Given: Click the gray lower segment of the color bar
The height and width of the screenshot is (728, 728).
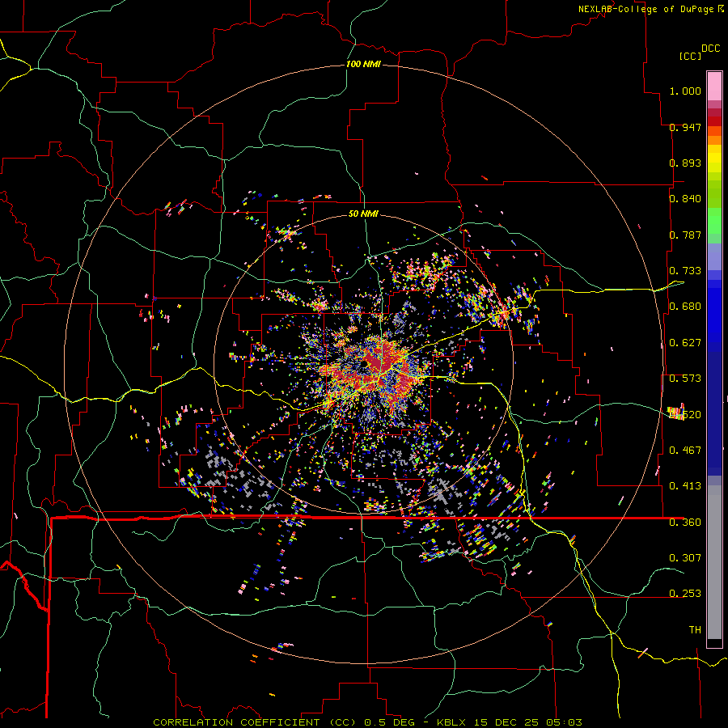Looking at the screenshot, I should click(714, 562).
